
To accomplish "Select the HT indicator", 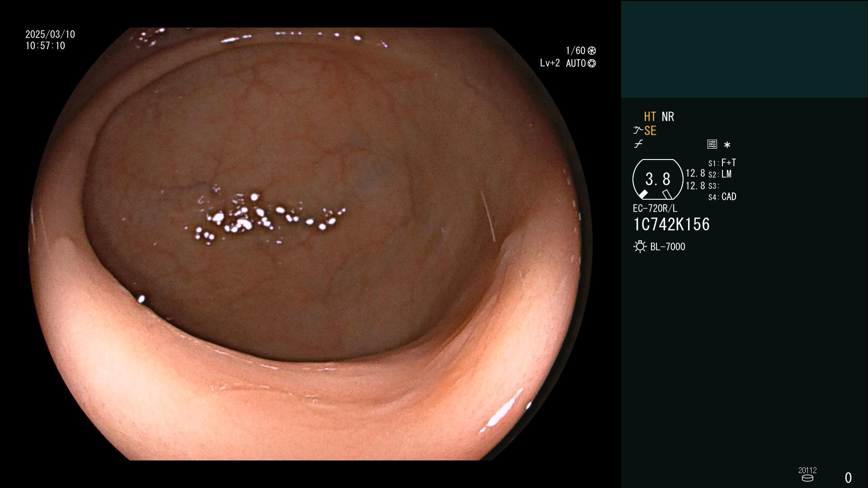I will pos(650,117).
